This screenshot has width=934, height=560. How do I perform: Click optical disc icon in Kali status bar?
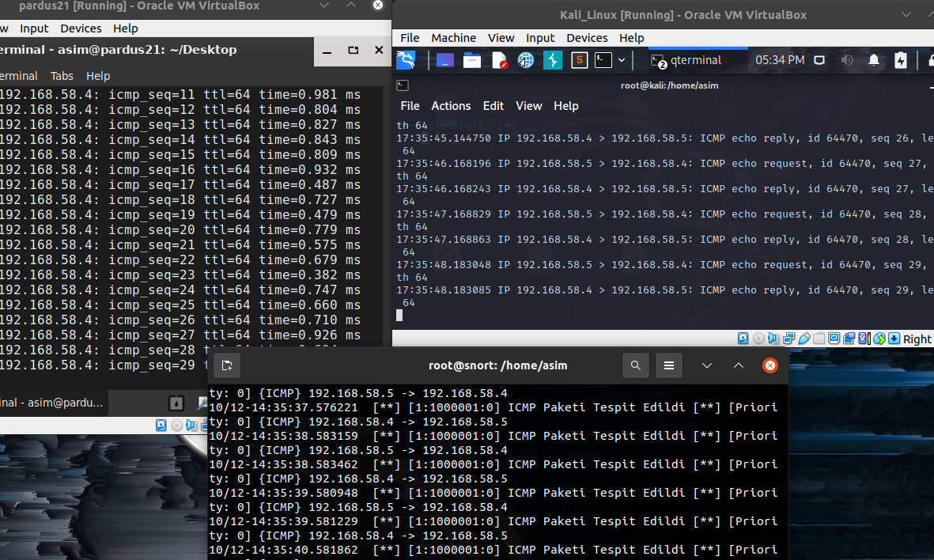[x=759, y=339]
